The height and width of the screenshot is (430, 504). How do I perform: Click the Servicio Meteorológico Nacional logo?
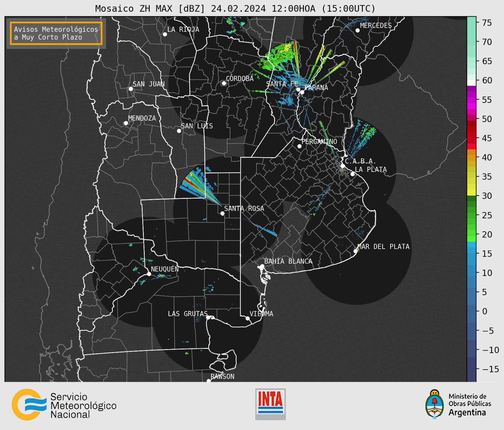(x=64, y=404)
